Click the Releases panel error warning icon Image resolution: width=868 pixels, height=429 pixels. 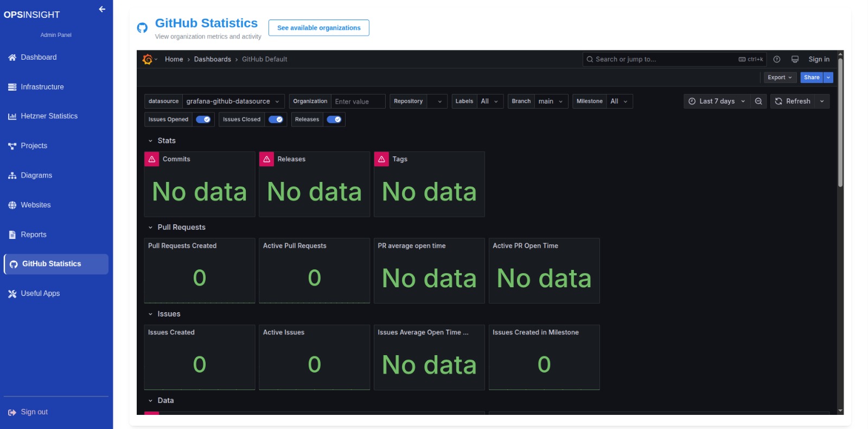click(x=266, y=159)
